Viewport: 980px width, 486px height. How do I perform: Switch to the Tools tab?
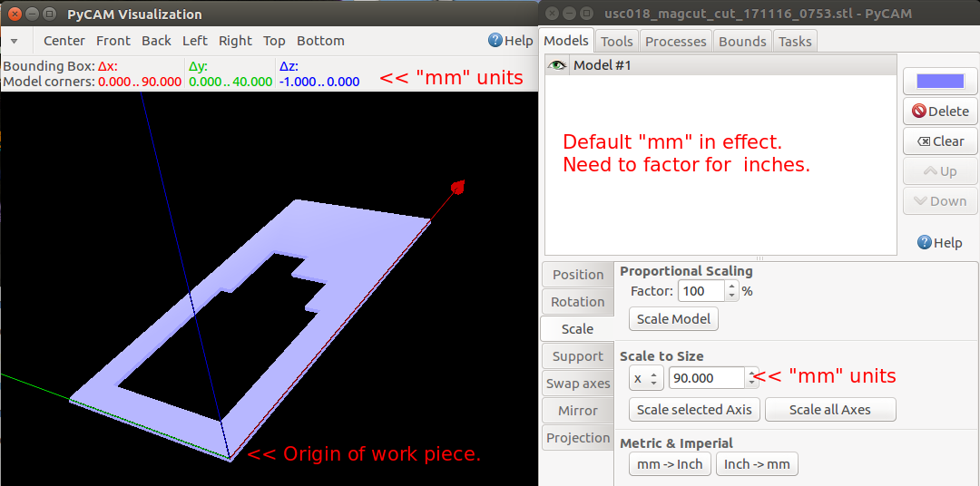[617, 41]
